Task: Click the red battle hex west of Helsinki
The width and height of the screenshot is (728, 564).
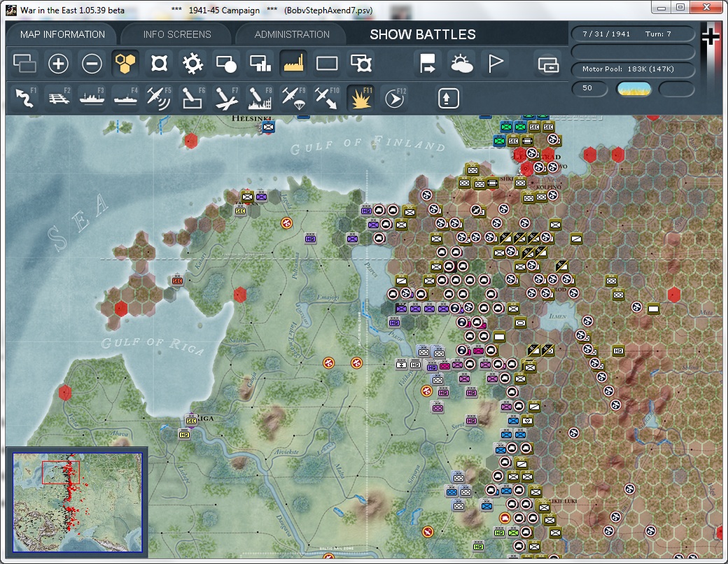Action: (191, 141)
